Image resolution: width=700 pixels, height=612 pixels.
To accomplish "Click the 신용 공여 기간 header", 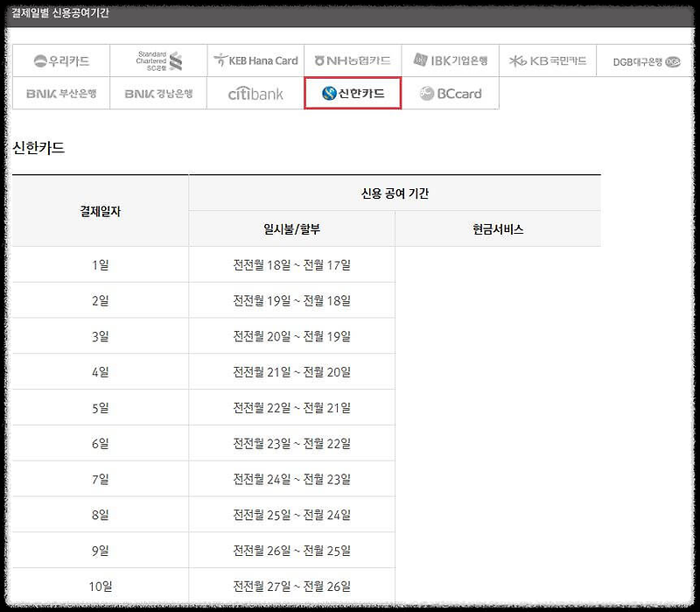I will click(395, 193).
